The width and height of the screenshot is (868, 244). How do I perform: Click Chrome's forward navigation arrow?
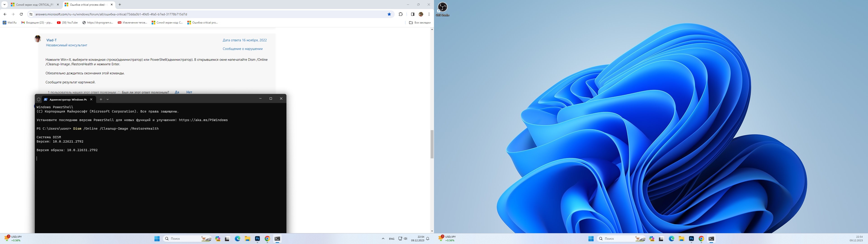point(13,14)
